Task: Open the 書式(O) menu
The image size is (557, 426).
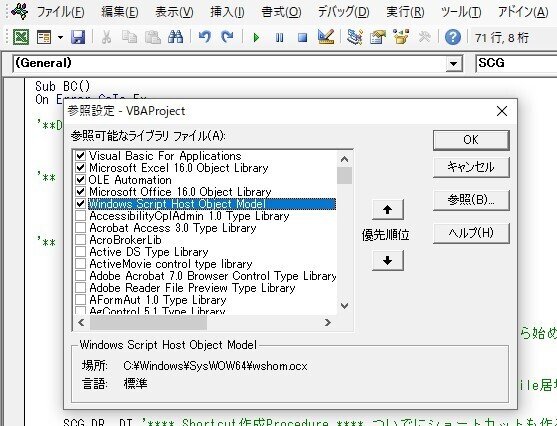Action: point(281,12)
